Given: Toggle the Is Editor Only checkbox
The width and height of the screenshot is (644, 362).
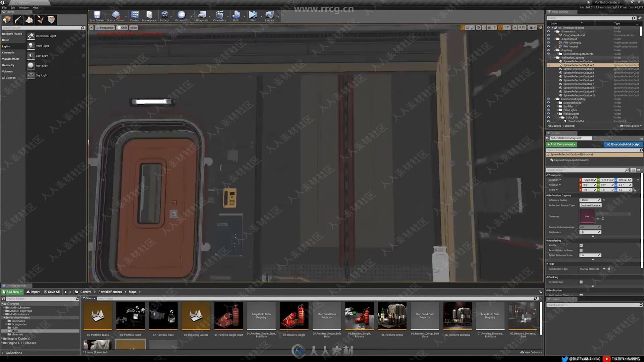Looking at the screenshot, I should [581, 282].
